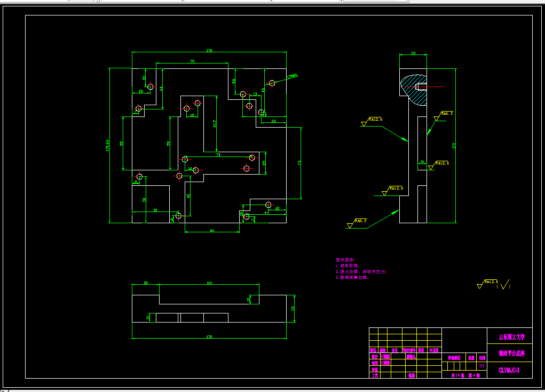
Task: Select the 工艺 row label in title block
Action: (x=375, y=375)
